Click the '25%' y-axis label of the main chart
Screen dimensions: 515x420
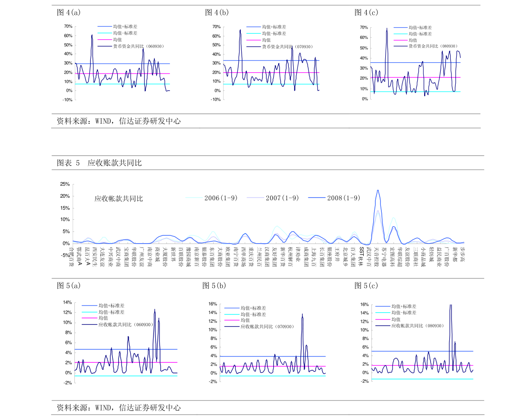coord(65,184)
